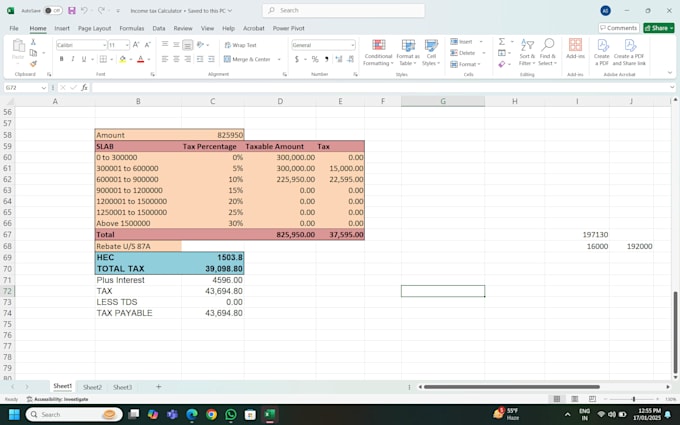Open the General number format dropdown
This screenshot has height=425, width=680.
point(353,45)
